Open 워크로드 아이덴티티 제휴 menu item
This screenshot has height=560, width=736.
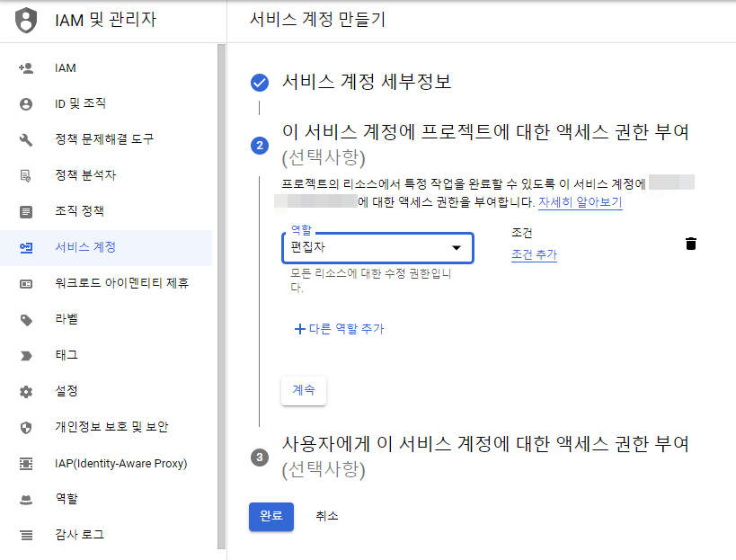coord(121,283)
